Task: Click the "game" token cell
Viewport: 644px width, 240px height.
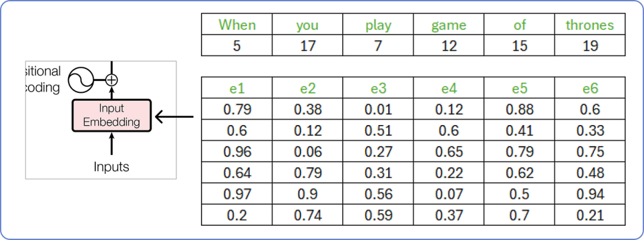Action: pos(448,25)
